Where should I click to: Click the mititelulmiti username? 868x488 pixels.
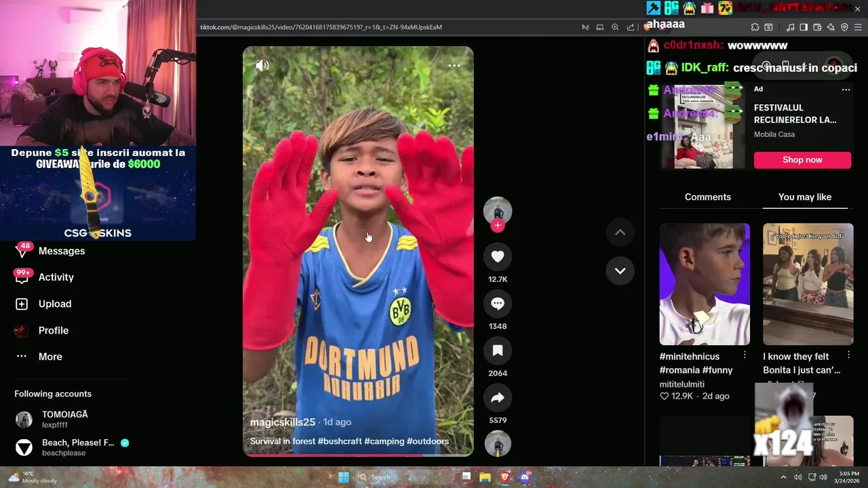tap(682, 384)
